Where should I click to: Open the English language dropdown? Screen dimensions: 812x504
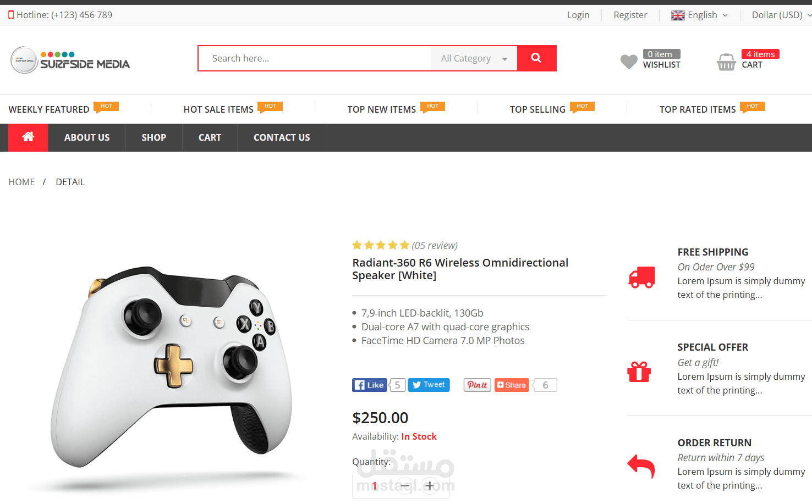(x=700, y=15)
